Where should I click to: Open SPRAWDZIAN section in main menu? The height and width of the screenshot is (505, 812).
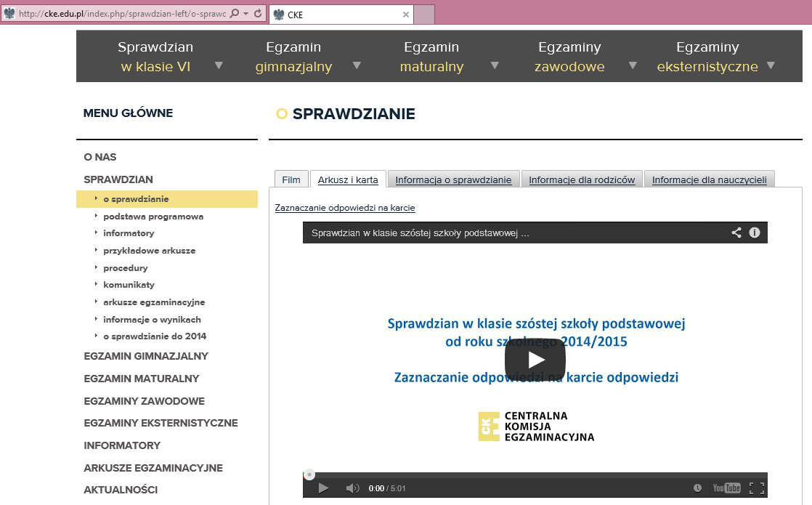(x=118, y=179)
